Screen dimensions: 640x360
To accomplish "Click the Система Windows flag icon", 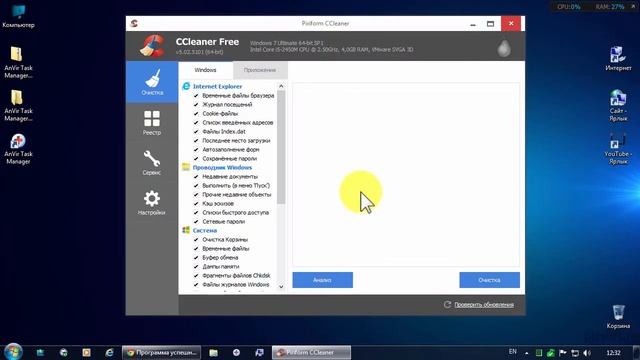I will pos(186,230).
